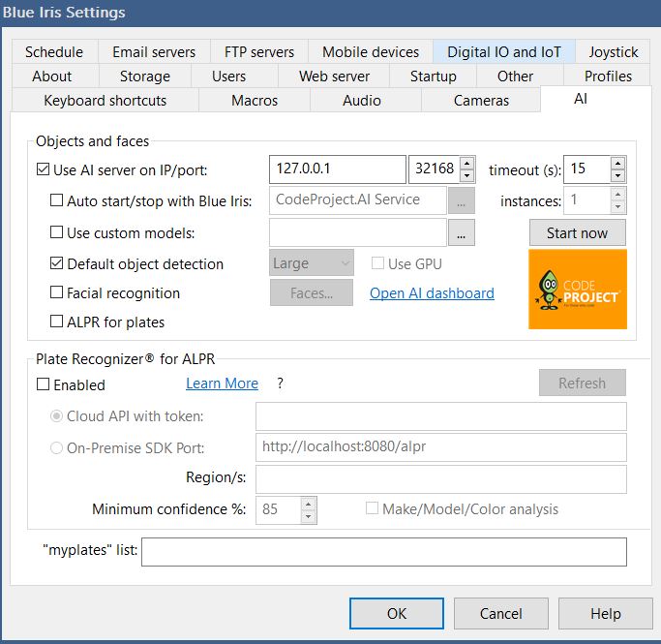Click the CodeProject logo image
The height and width of the screenshot is (644, 661).
click(x=578, y=289)
